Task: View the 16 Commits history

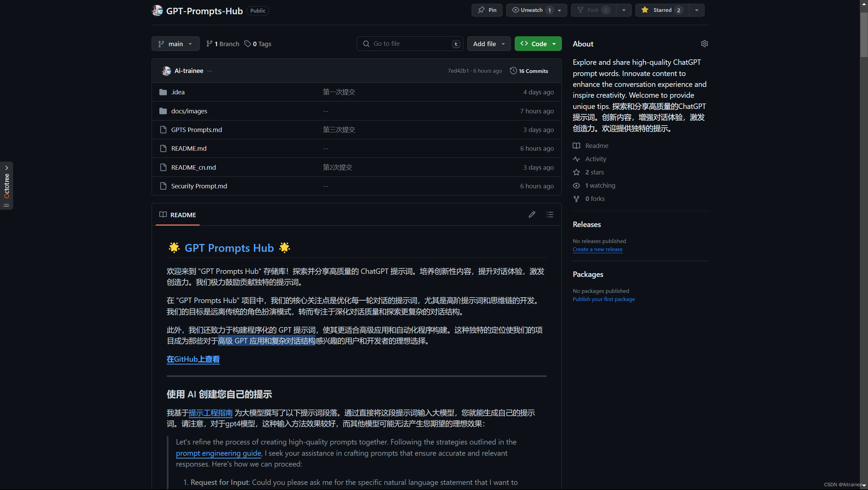Action: click(529, 71)
